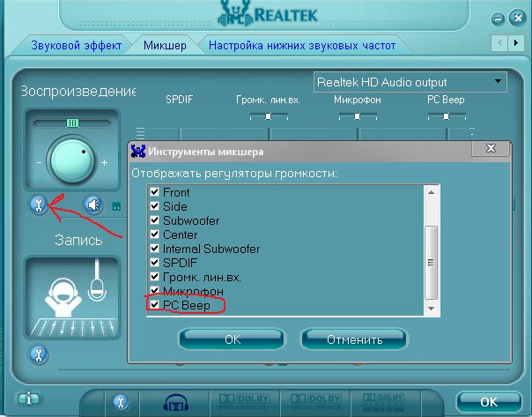Uncheck the Side volume control
The height and width of the screenshot is (417, 532).
coord(155,205)
